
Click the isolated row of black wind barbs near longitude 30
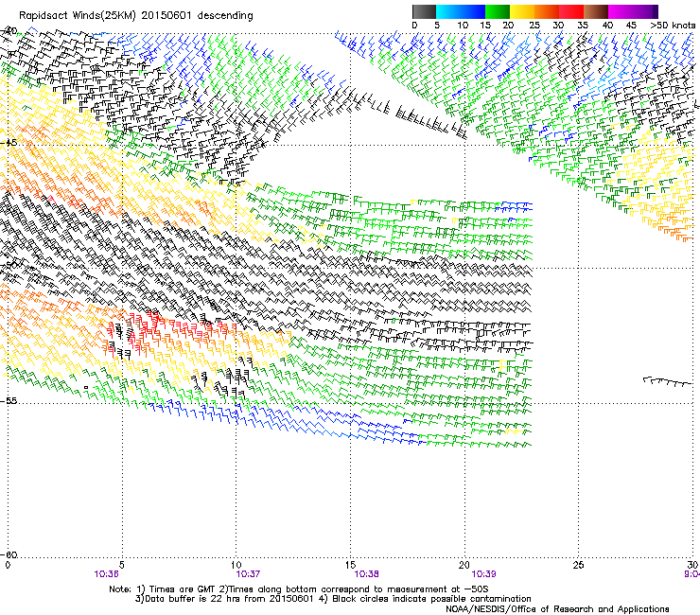[668, 381]
